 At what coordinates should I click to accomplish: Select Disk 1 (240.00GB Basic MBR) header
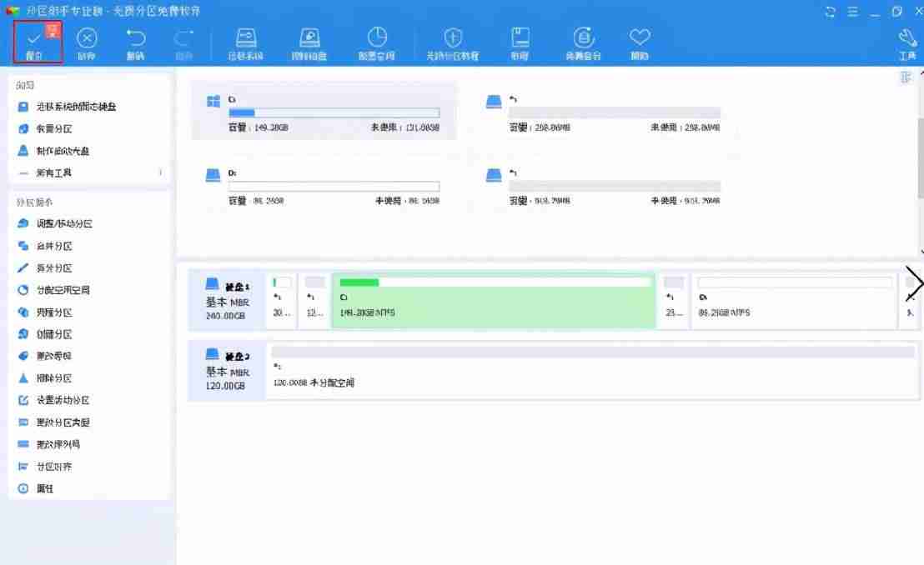pos(227,299)
